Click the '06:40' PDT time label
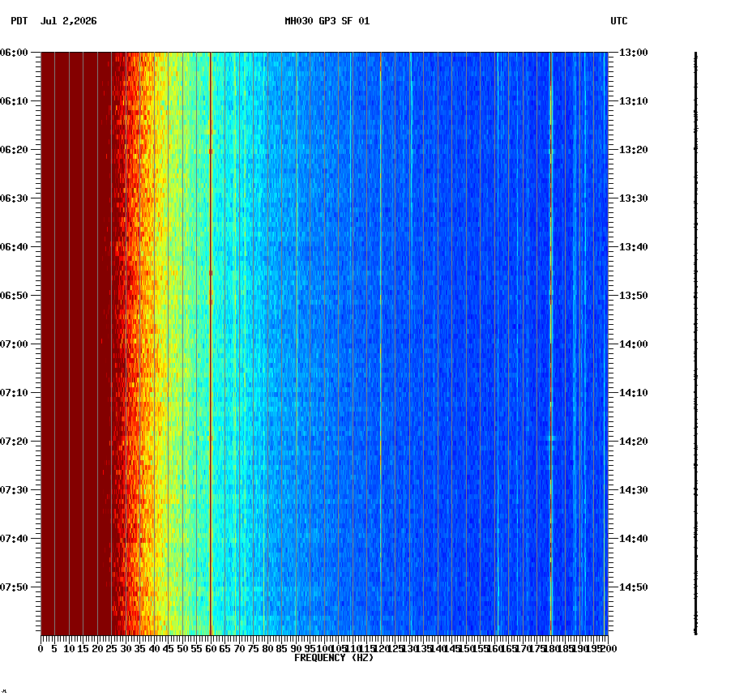 14,246
